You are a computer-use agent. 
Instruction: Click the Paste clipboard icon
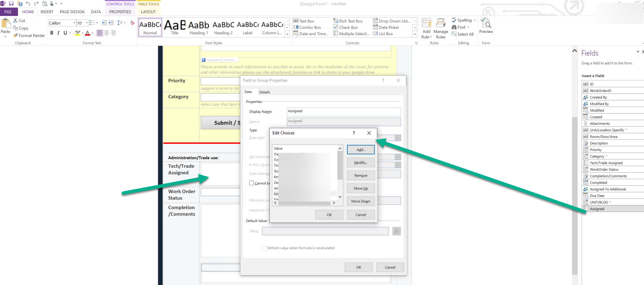pyautogui.click(x=5, y=23)
